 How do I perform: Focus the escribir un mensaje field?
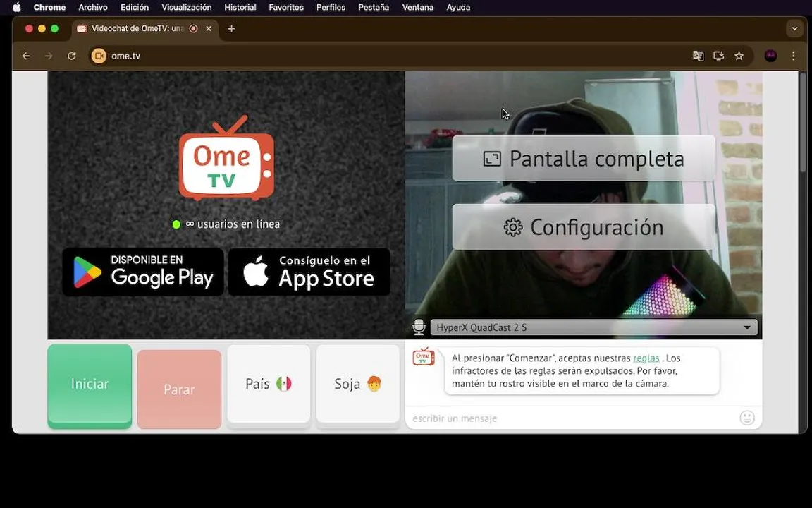tap(572, 418)
